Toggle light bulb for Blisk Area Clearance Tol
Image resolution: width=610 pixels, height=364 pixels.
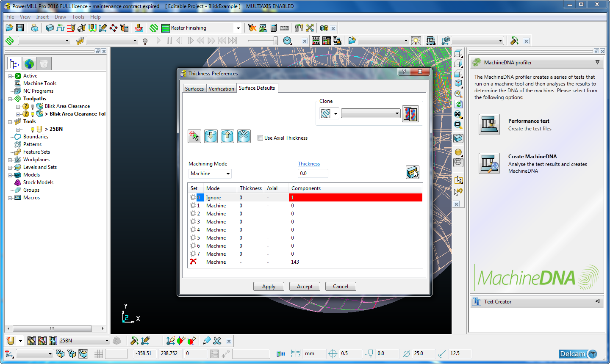(33, 114)
